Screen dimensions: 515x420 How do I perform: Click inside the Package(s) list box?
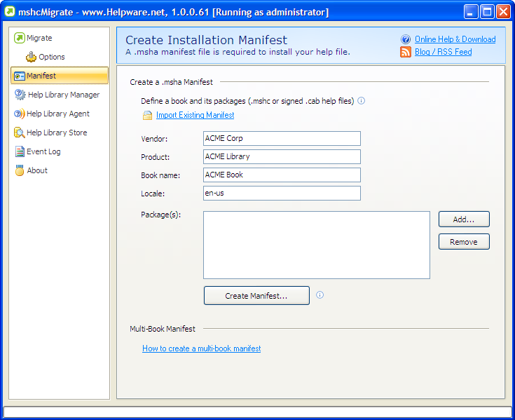click(317, 245)
